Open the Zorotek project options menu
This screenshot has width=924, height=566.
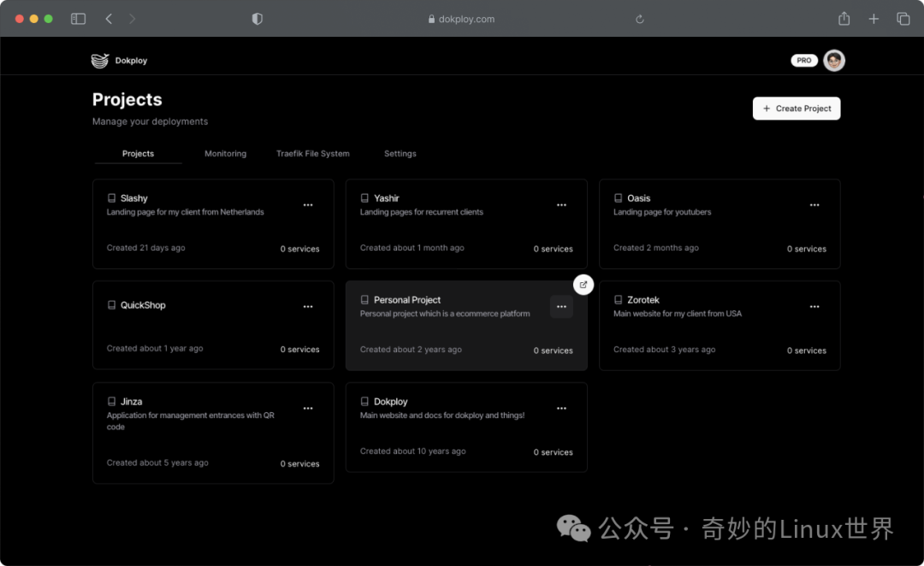pyautogui.click(x=814, y=306)
